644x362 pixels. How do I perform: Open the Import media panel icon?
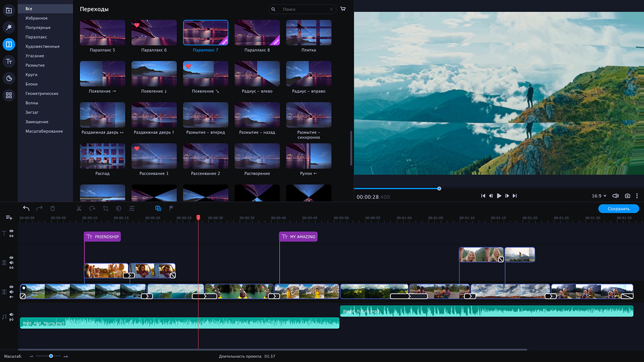(x=9, y=11)
